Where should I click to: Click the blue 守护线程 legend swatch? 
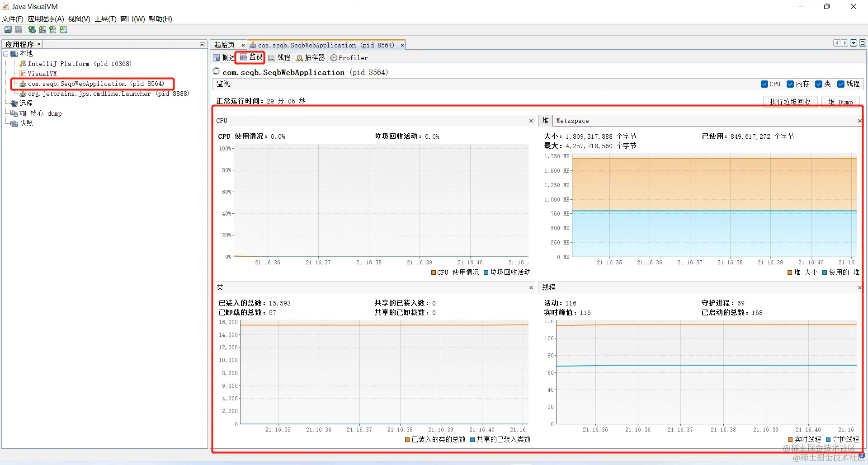click(x=828, y=440)
